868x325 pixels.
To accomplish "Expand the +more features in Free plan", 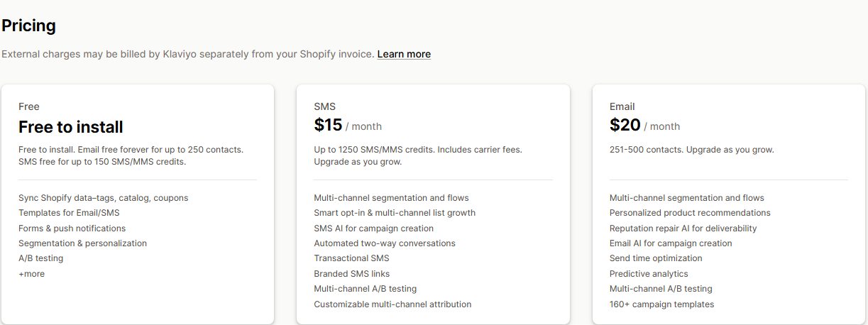I will [31, 274].
